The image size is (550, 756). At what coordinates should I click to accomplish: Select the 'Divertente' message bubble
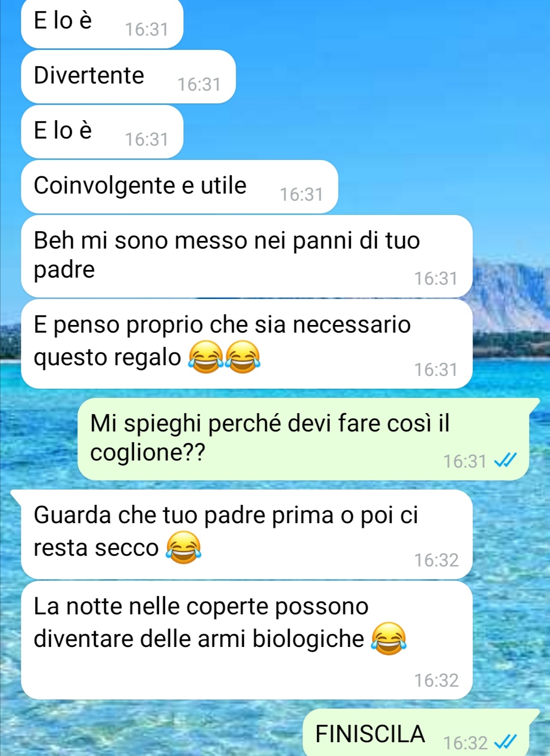(128, 77)
